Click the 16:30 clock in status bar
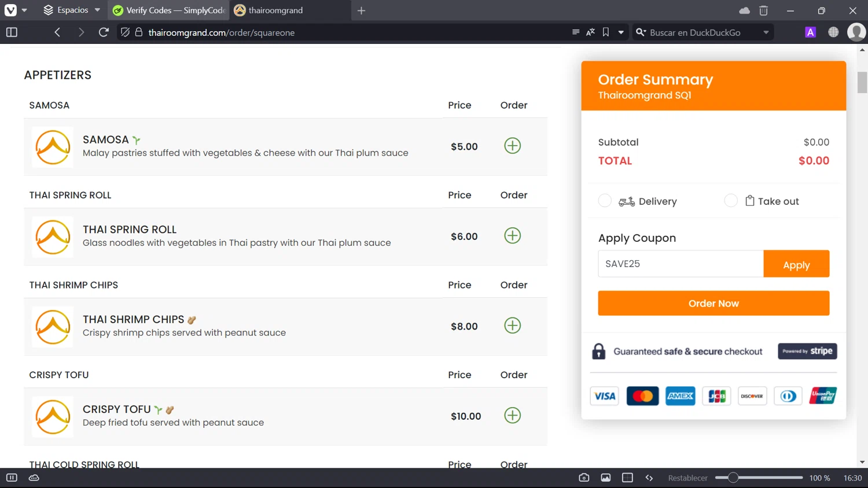This screenshot has height=488, width=868. tap(852, 478)
